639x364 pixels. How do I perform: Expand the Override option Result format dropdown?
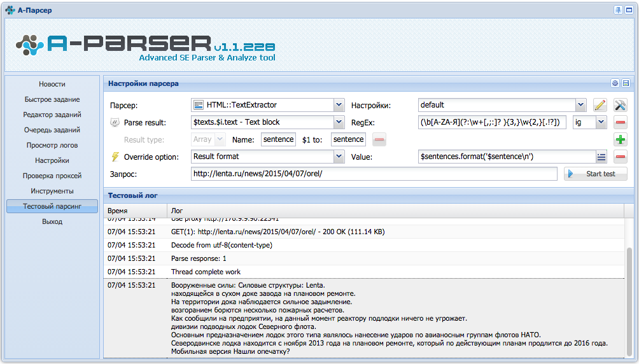pyautogui.click(x=339, y=157)
